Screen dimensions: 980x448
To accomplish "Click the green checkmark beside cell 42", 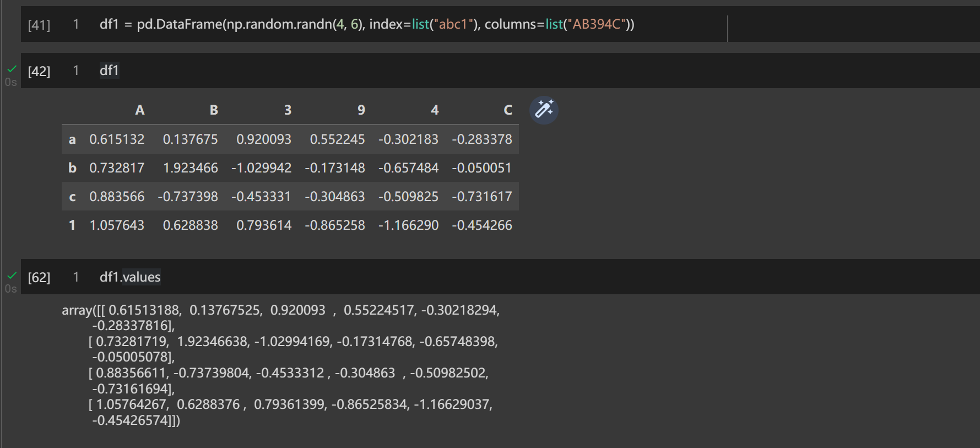I will [12, 69].
